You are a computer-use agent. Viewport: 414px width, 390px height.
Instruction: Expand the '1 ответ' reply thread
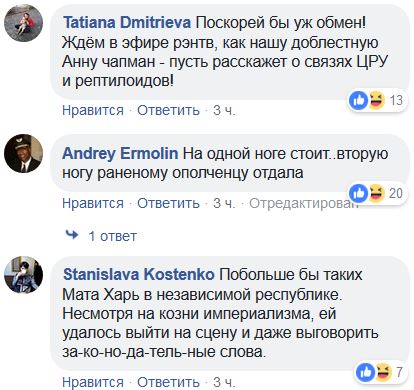click(x=113, y=236)
